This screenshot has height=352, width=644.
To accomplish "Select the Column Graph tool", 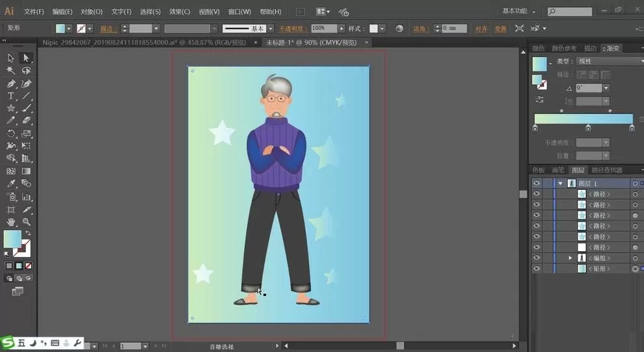I will pyautogui.click(x=26, y=196).
